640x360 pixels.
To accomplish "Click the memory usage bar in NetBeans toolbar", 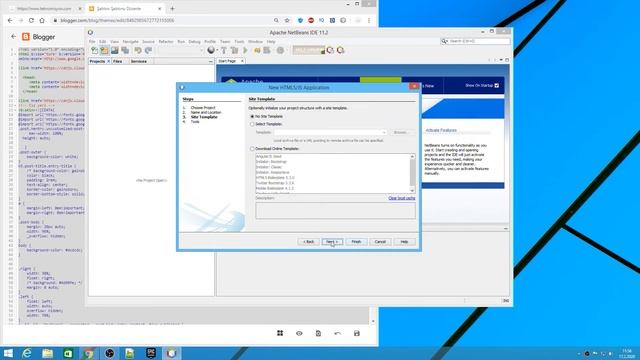I will coord(309,50).
